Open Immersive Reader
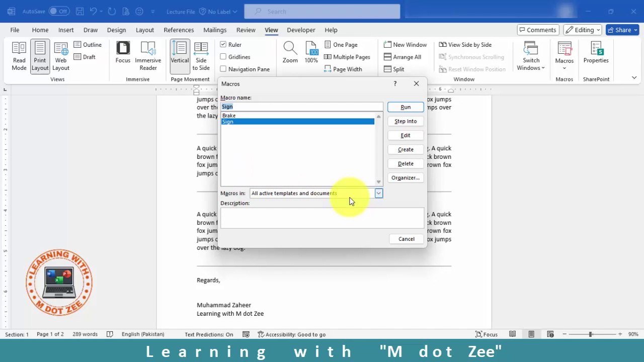The height and width of the screenshot is (362, 644). [148, 56]
